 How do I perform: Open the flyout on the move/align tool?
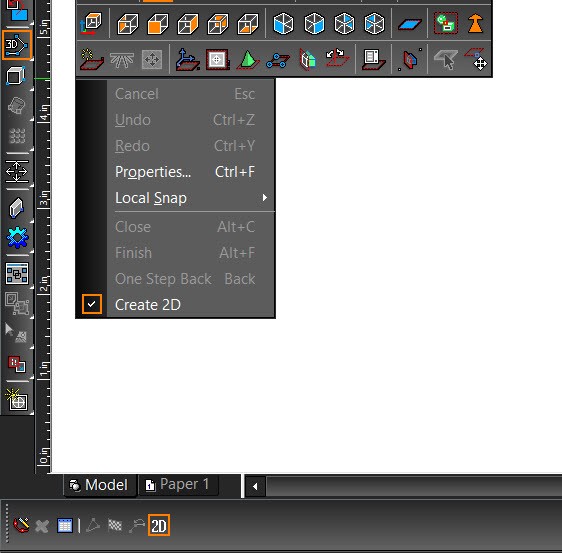32,186
